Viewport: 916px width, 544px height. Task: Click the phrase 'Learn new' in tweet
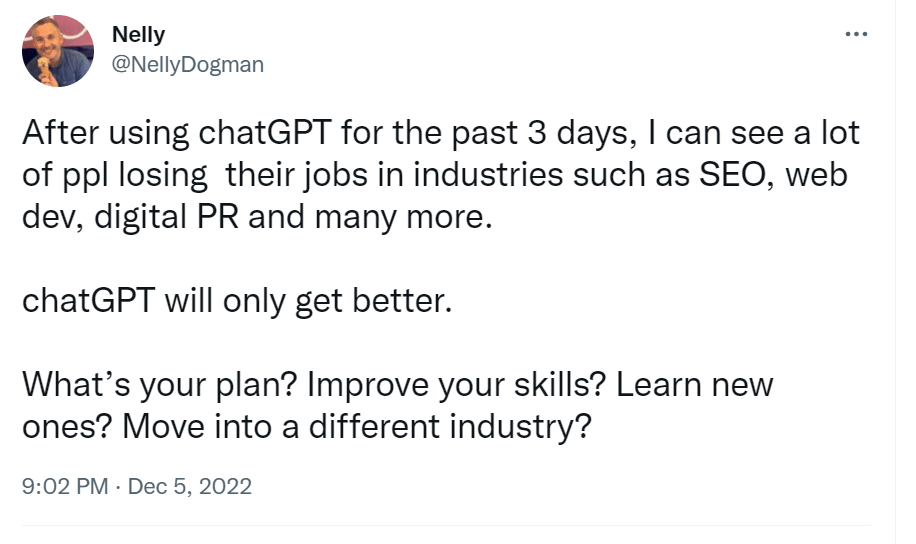click(x=695, y=385)
